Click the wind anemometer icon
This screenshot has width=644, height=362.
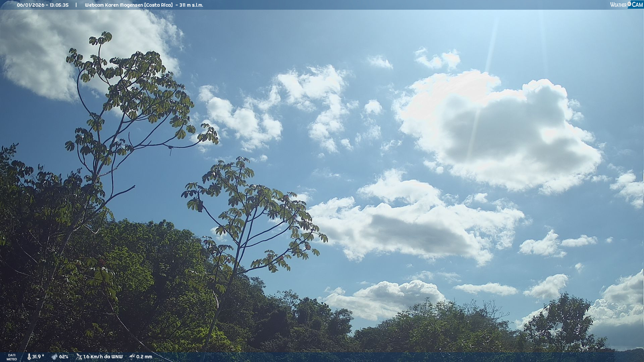tap(79, 357)
